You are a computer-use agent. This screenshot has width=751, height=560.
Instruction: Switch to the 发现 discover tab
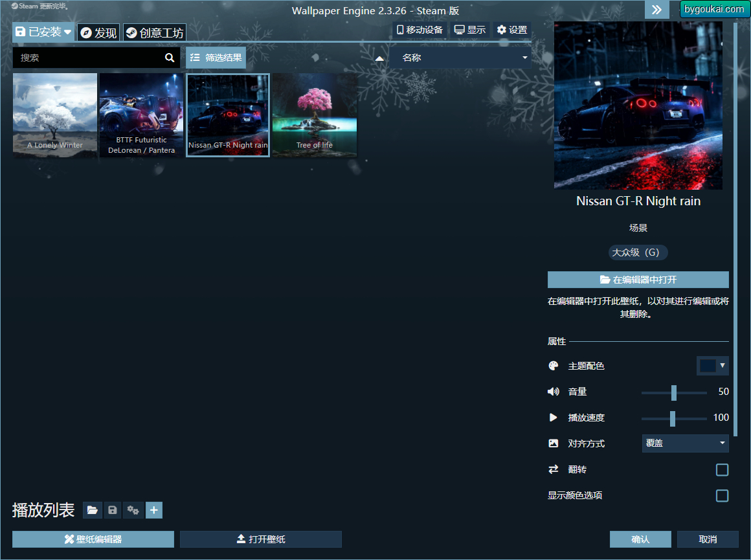[x=98, y=32]
